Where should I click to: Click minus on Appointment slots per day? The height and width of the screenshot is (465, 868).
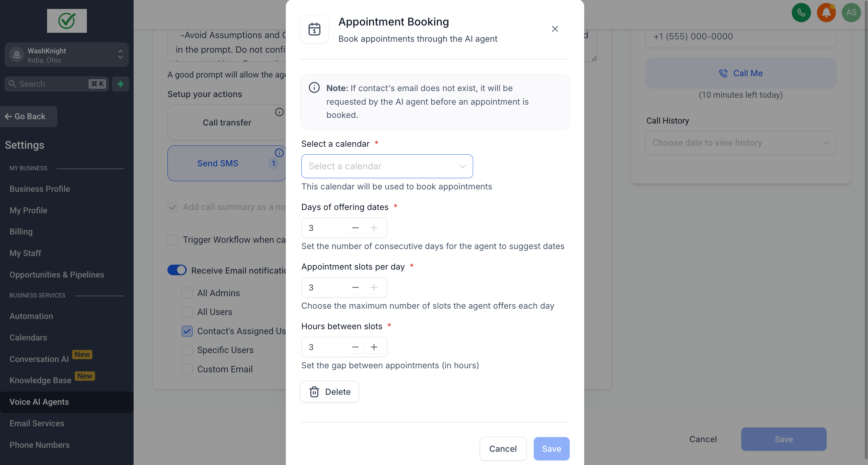point(355,287)
